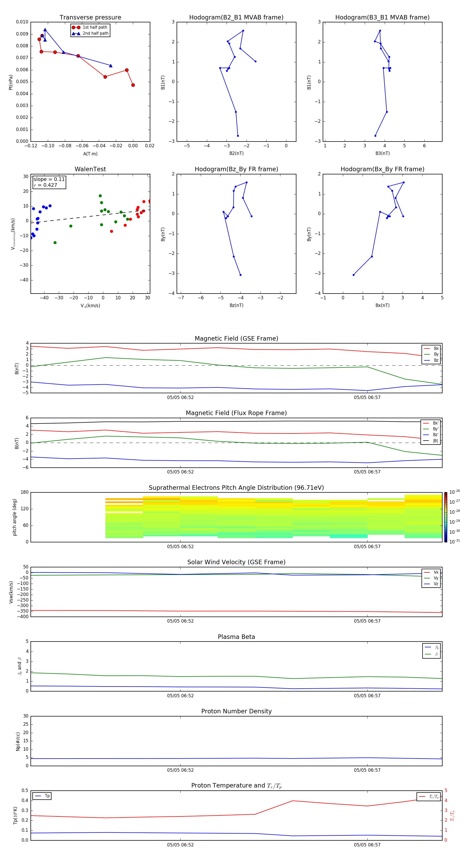The height and width of the screenshot is (868, 473).
Task: Click the "180" tick on pitch angle axis
Action: pyautogui.click(x=25, y=492)
